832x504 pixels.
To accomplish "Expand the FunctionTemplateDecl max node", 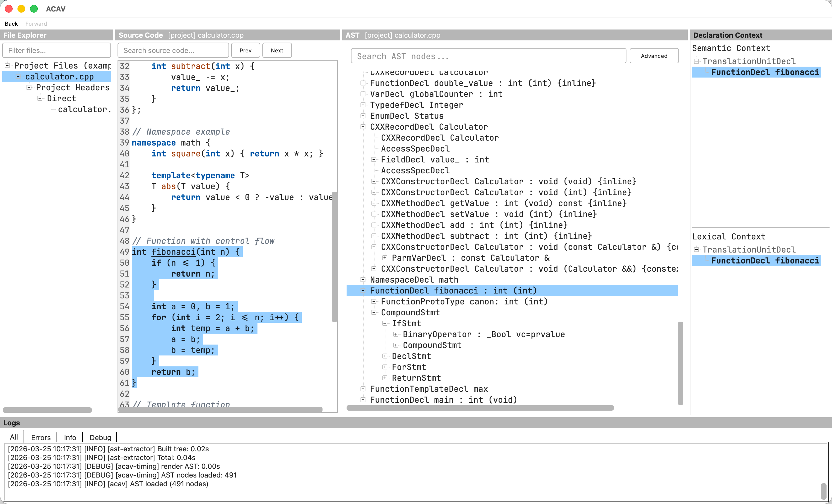I will [x=363, y=389].
